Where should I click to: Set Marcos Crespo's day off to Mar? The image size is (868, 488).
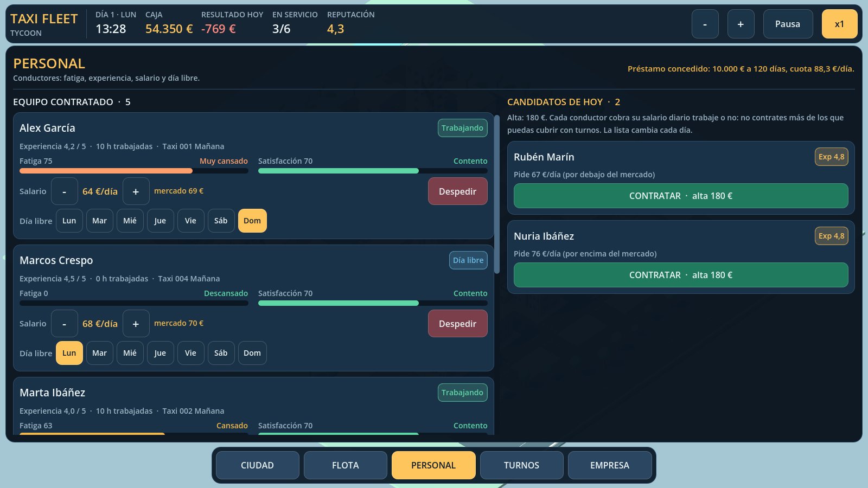tap(99, 353)
